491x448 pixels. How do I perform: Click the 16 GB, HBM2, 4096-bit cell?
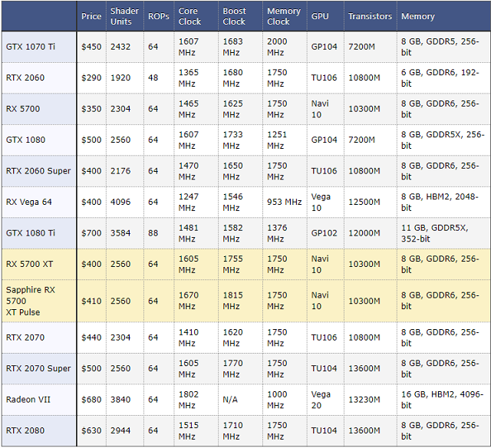tap(442, 400)
